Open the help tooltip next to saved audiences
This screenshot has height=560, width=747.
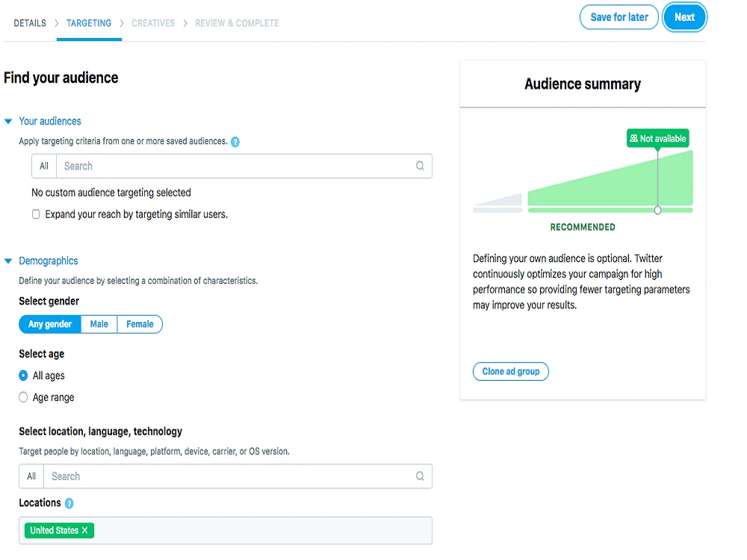tap(236, 141)
